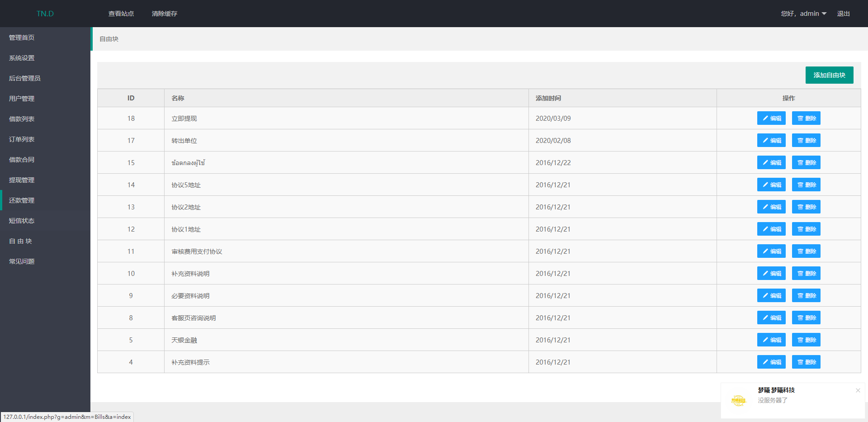Image resolution: width=868 pixels, height=422 pixels.
Task: Edit the 天银金融 entry
Action: [771, 340]
